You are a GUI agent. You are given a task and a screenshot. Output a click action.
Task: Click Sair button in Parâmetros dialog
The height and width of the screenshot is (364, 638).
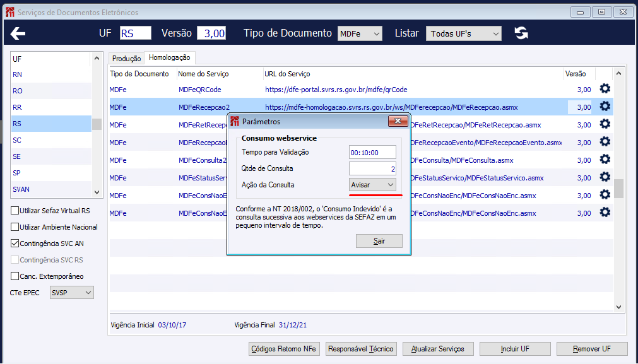[x=379, y=241]
